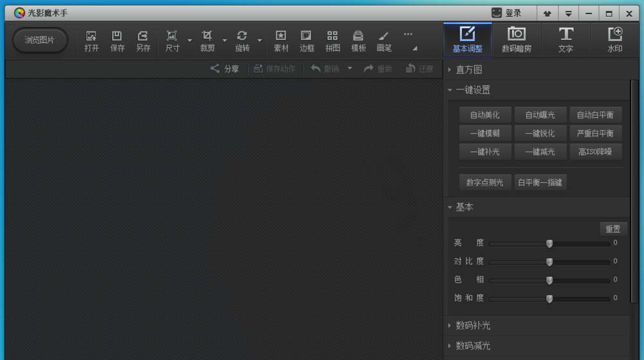Click the 浏览图片 browse pictures button

coord(39,40)
